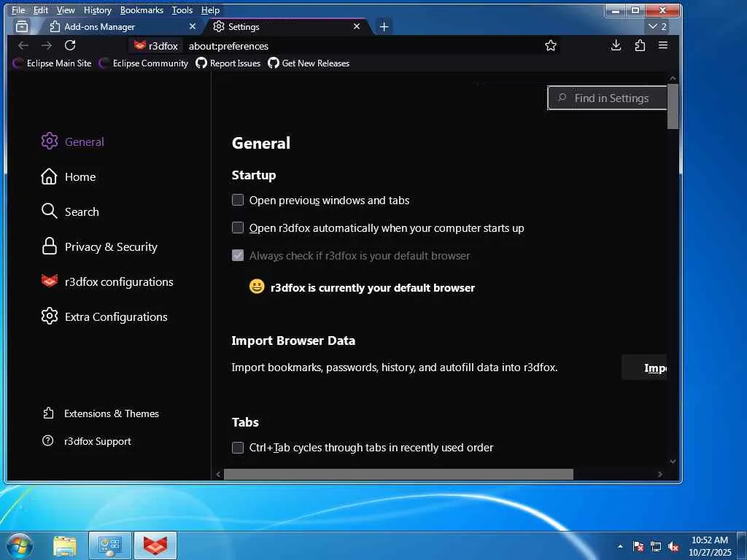Open the hamburger application menu
This screenshot has width=747, height=560.
pyautogui.click(x=662, y=46)
